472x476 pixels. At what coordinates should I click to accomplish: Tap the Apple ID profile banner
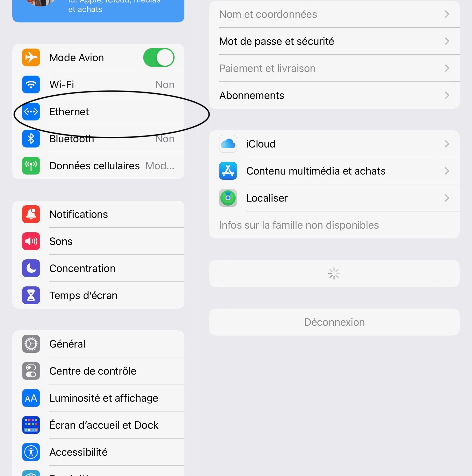coord(98,10)
